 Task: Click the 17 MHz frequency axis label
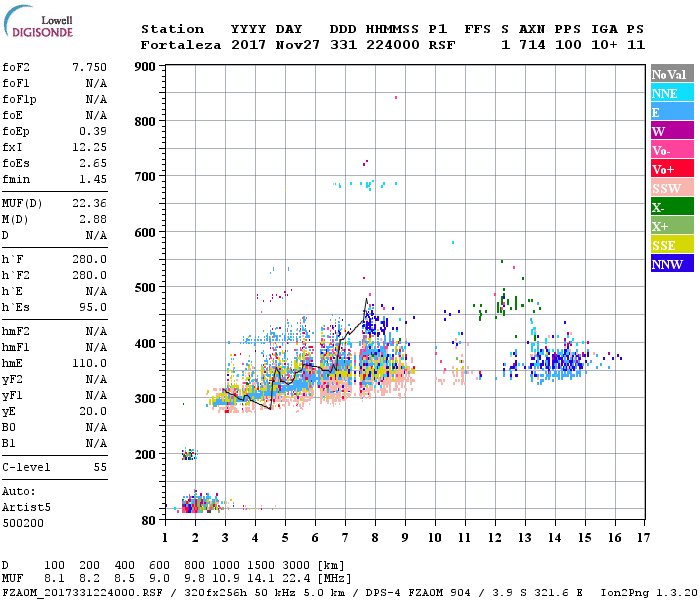click(643, 538)
